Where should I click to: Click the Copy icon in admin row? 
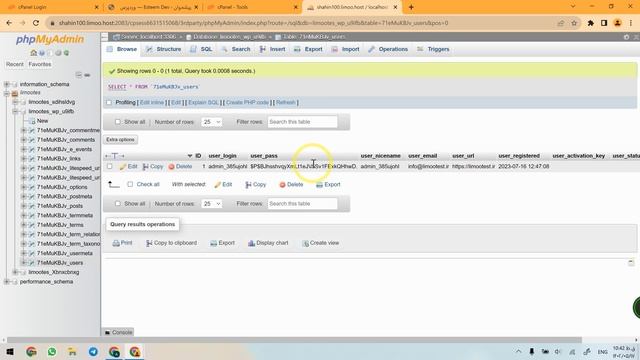click(x=145, y=167)
